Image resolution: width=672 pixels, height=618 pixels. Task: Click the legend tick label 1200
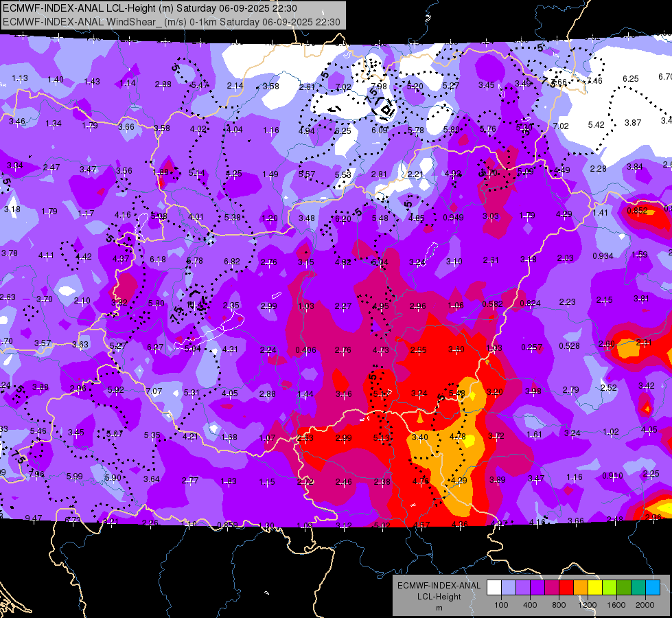[587, 605]
